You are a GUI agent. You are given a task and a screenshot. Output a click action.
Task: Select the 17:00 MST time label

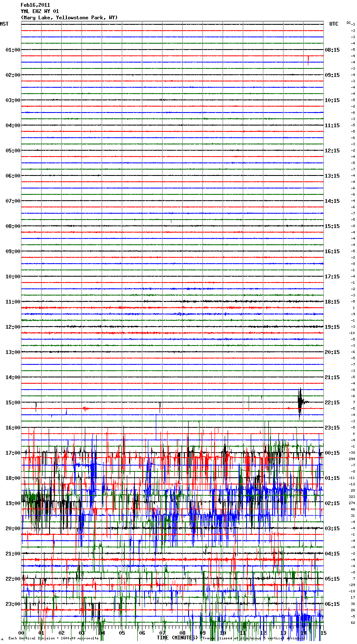click(13, 453)
